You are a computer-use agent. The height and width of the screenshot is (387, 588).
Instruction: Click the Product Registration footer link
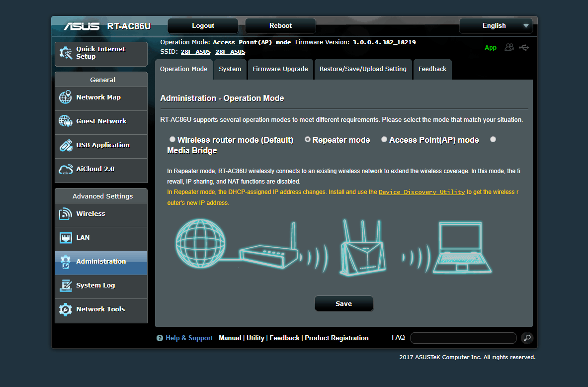[x=337, y=338]
